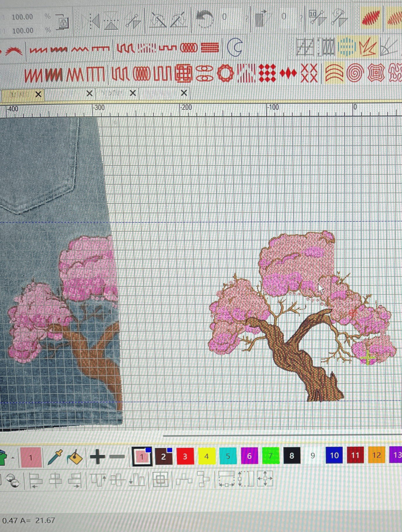Choose the XX cross stitch pattern
Screen dimensions: 402x532
click(309, 73)
